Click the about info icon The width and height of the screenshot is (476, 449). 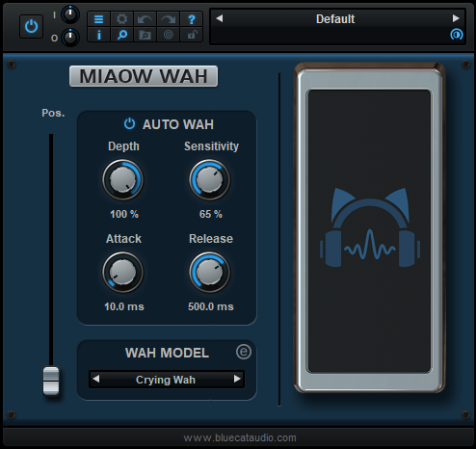[x=98, y=35]
